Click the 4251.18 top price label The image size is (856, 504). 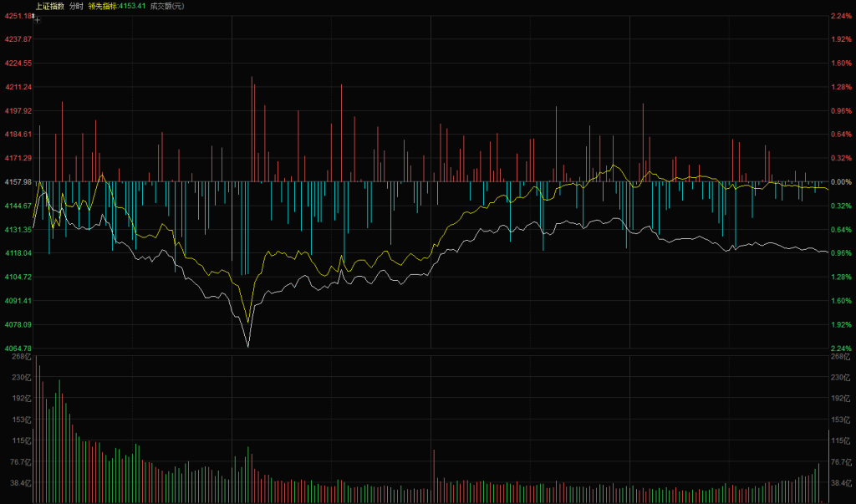[x=18, y=16]
